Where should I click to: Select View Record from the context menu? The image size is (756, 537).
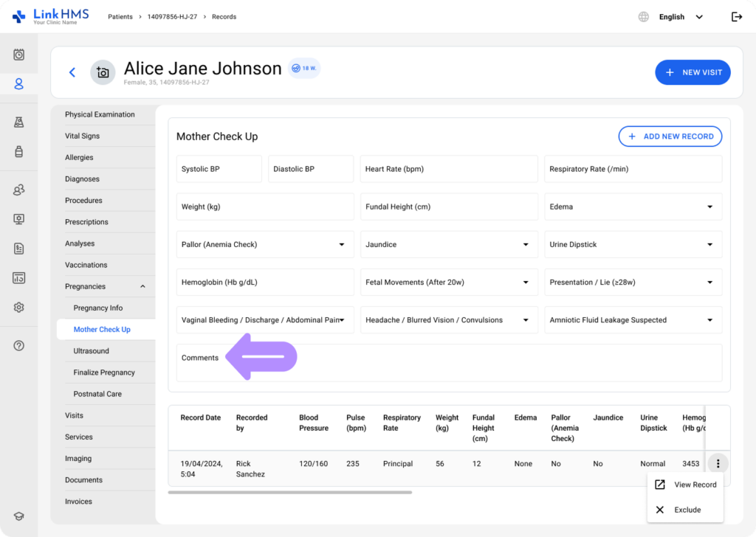686,485
